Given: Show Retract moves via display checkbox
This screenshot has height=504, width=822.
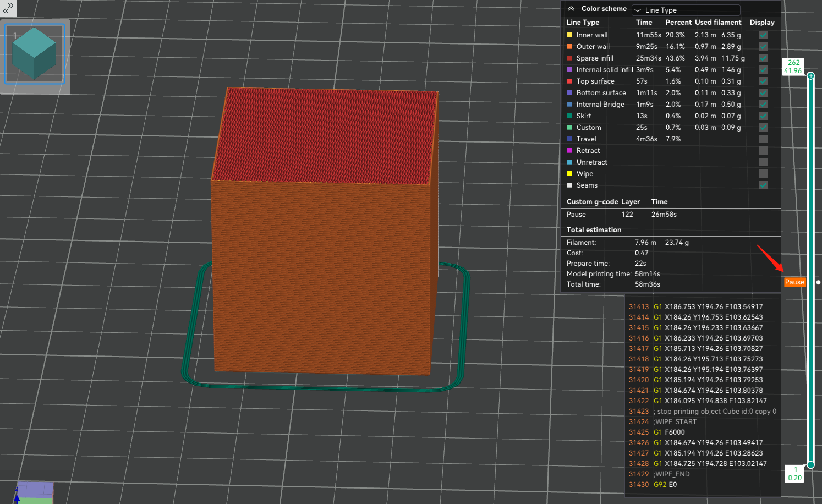Looking at the screenshot, I should (763, 151).
